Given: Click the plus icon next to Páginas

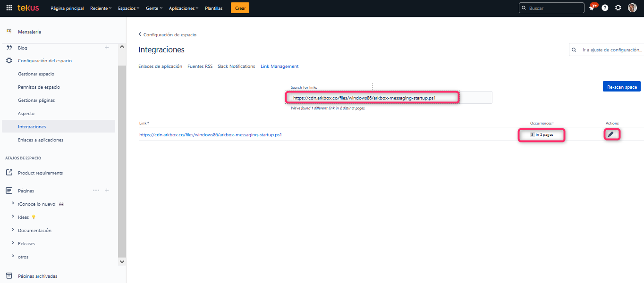Looking at the screenshot, I should [x=107, y=191].
